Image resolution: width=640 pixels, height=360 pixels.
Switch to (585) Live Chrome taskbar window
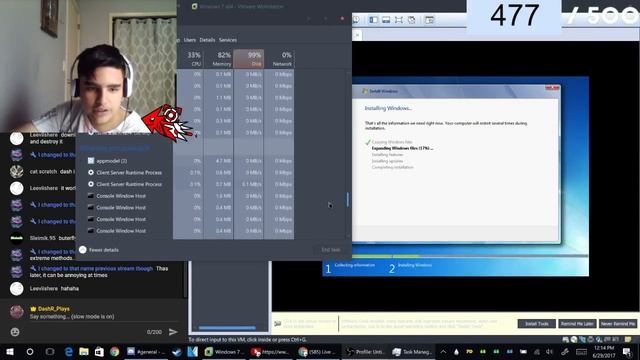[x=318, y=351]
